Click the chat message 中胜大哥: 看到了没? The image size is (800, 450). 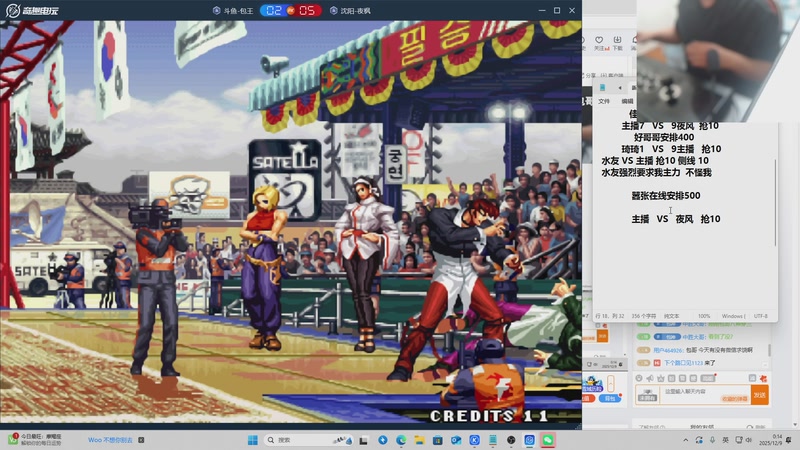pyautogui.click(x=685, y=337)
